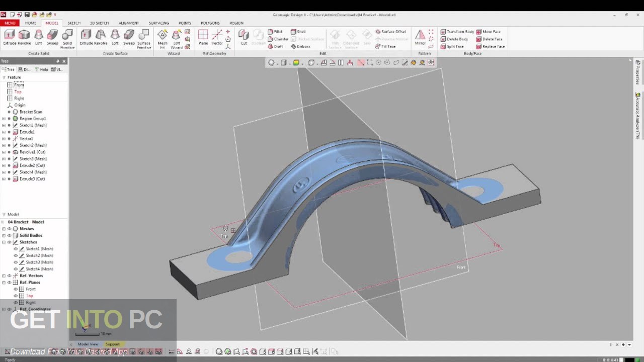Image resolution: width=644 pixels, height=362 pixels.
Task: Switch to the SKETCH ribbon tab
Action: [x=74, y=23]
